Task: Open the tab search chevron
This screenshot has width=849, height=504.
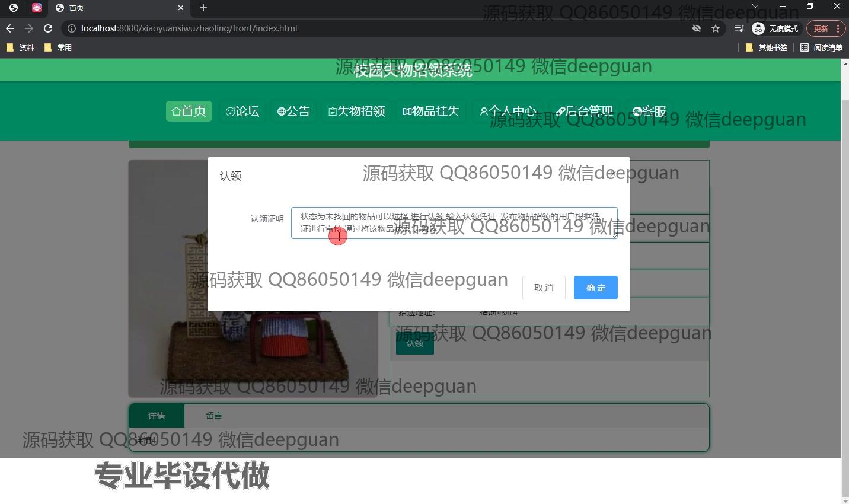Action: click(x=755, y=6)
